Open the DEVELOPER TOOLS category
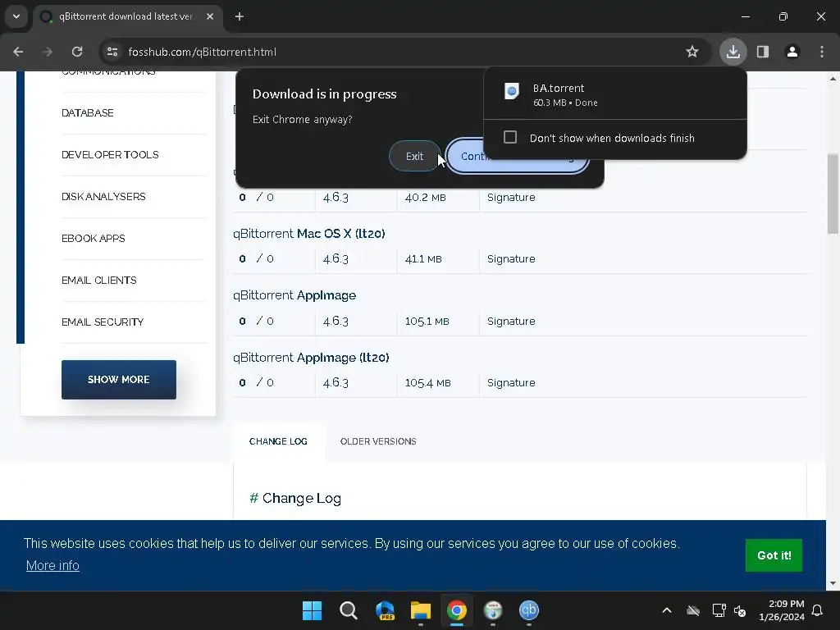Viewport: 840px width, 630px height. 111,155
